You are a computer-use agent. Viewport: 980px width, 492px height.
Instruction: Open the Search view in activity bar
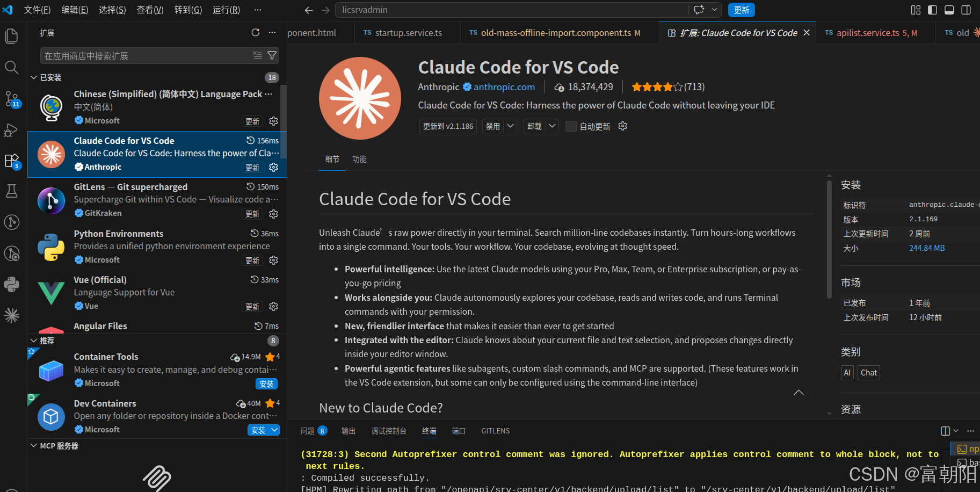[x=11, y=67]
